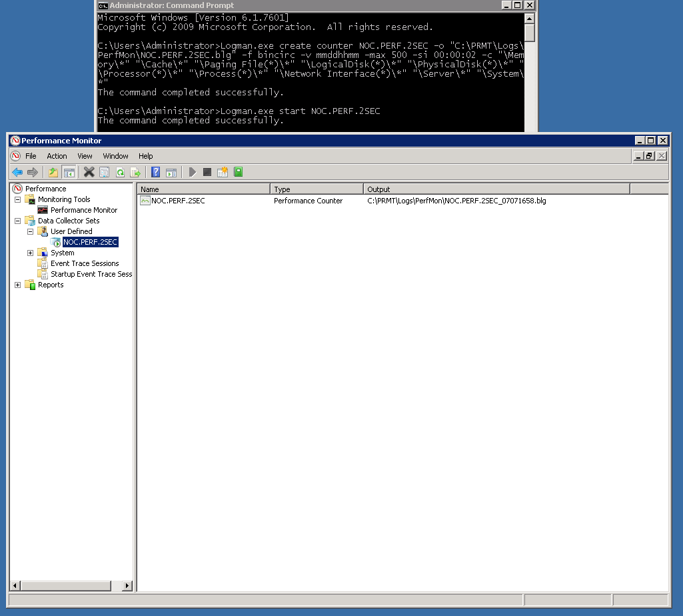
Task: Select Monitoring Tools in tree
Action: pos(64,199)
